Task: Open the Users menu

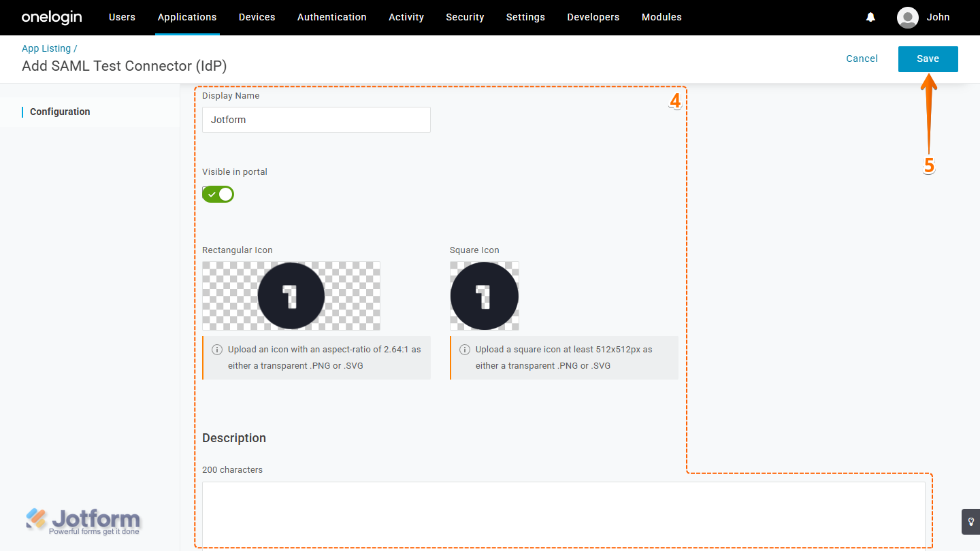Action: click(x=122, y=17)
